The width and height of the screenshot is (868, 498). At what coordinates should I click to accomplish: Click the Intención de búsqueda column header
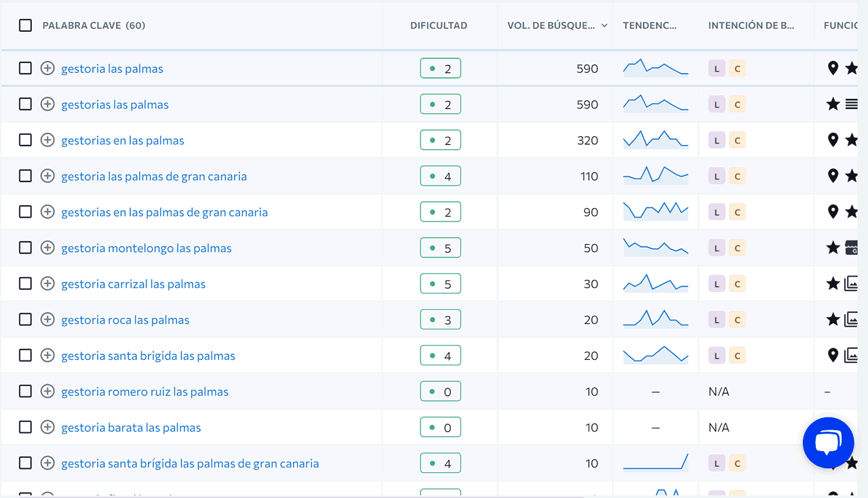[x=751, y=26]
